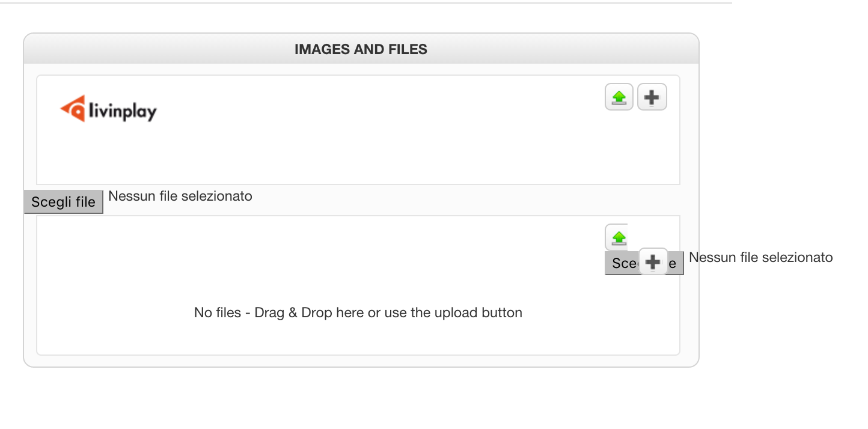This screenshot has height=429, width=868.
Task: Click the orange livinplay logo mark
Action: (73, 109)
